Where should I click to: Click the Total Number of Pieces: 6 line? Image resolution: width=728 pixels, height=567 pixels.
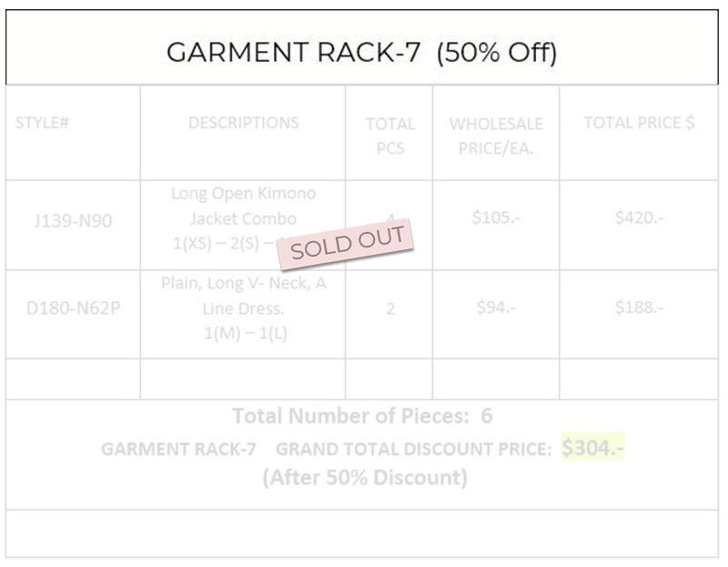pyautogui.click(x=362, y=416)
